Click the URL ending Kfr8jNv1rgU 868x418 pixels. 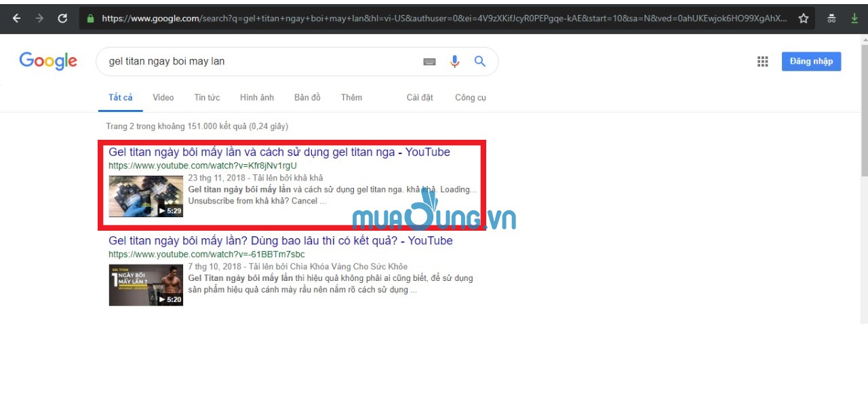tap(203, 166)
